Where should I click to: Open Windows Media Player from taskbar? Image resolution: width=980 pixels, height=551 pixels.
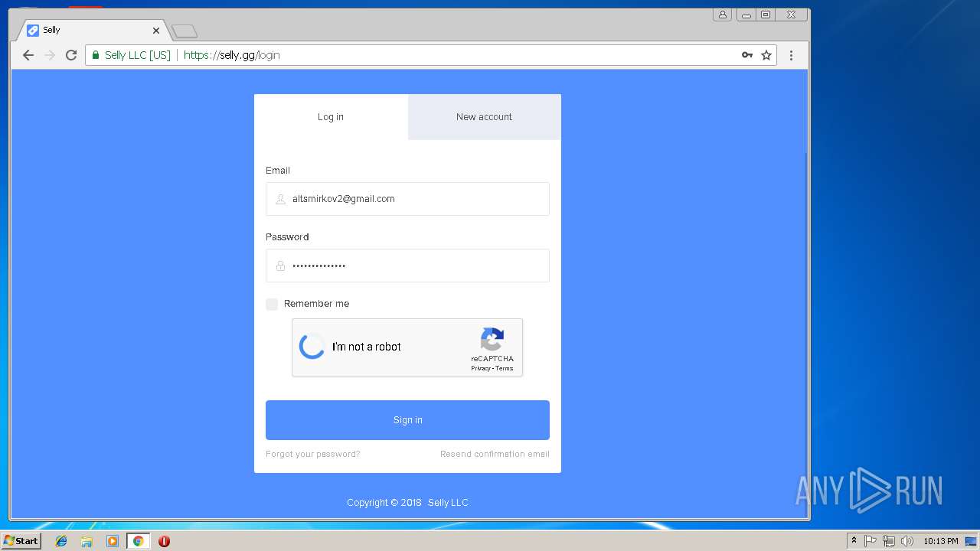click(x=113, y=541)
